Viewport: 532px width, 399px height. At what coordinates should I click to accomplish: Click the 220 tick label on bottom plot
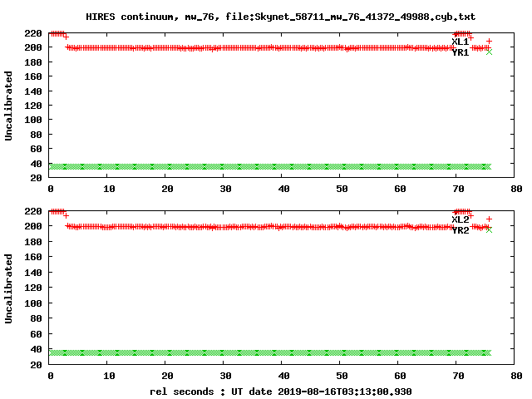tap(33, 211)
